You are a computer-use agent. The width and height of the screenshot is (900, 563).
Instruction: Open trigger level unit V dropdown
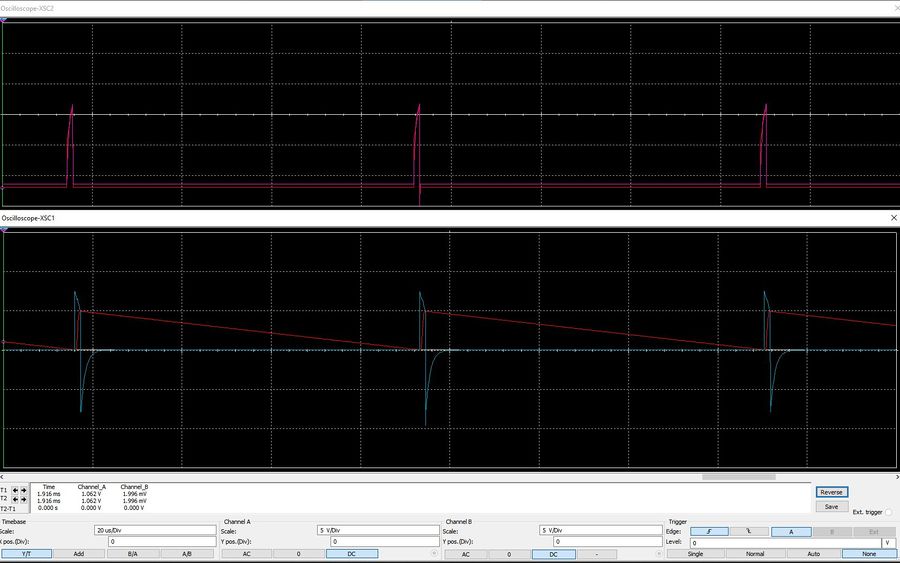pos(888,542)
